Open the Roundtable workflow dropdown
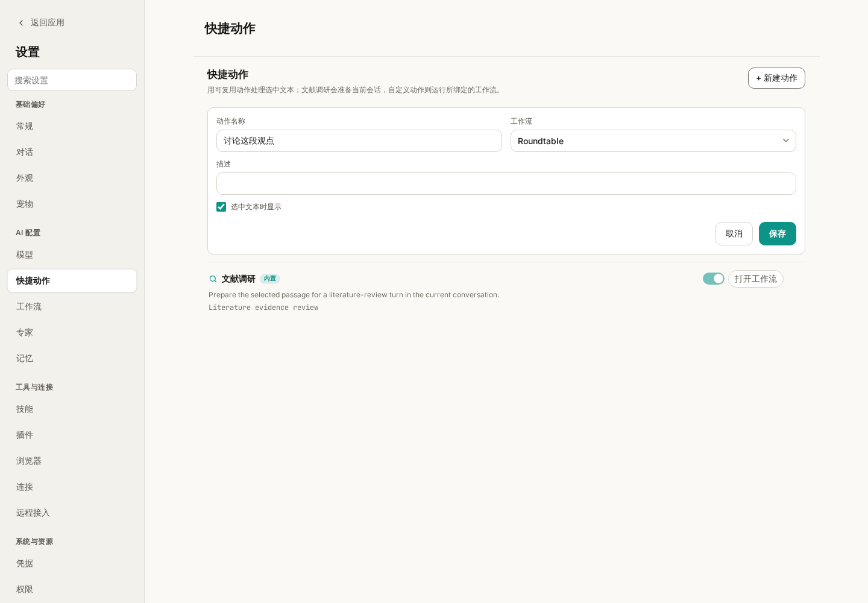 (653, 141)
